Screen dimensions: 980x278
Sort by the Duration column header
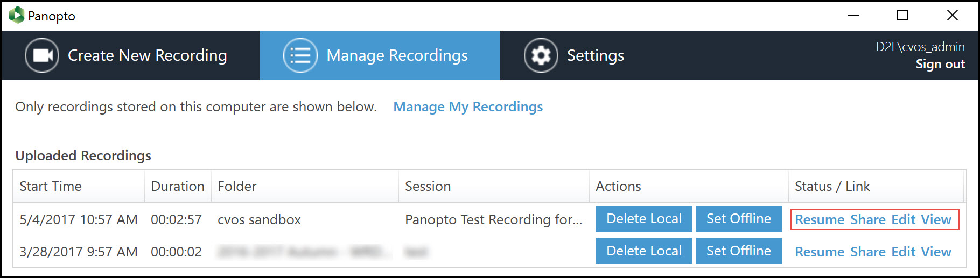tap(177, 187)
